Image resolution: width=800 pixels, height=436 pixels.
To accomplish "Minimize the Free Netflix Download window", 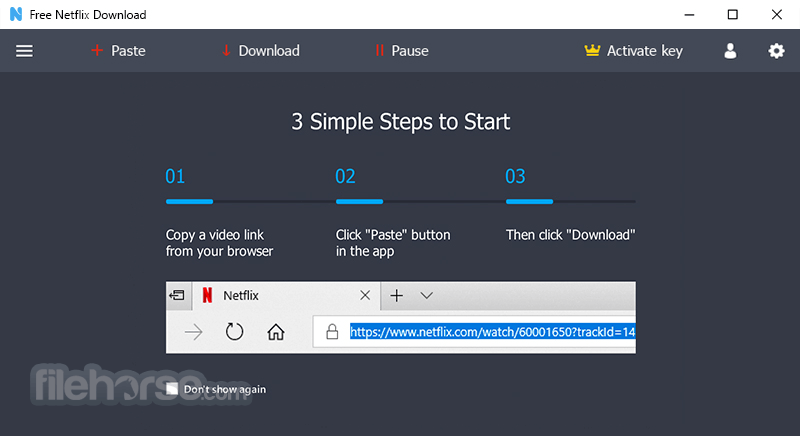I will [x=689, y=15].
